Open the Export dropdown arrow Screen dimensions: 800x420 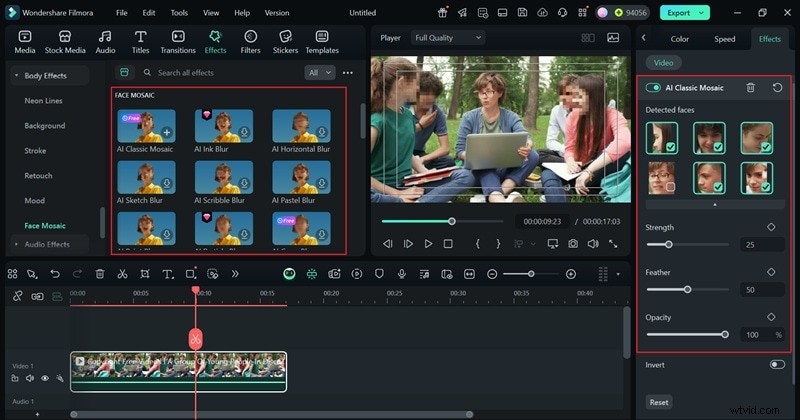tap(702, 13)
